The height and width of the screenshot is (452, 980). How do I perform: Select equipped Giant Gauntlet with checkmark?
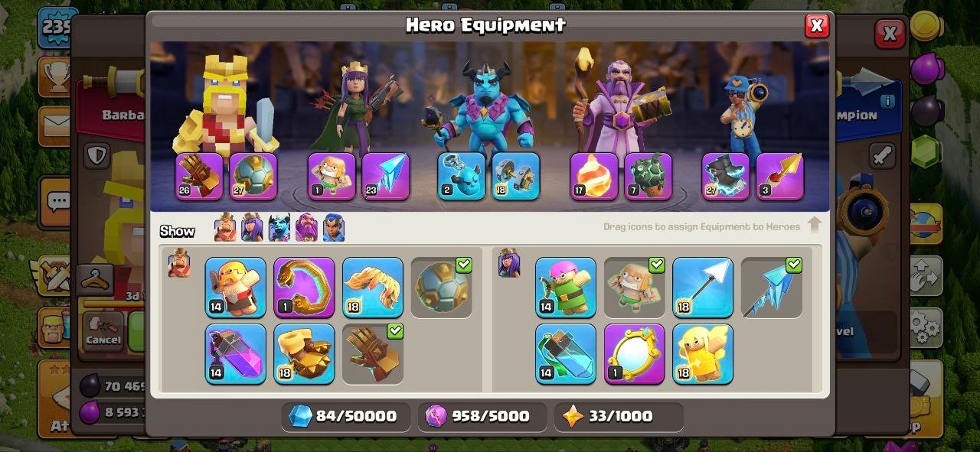click(373, 353)
